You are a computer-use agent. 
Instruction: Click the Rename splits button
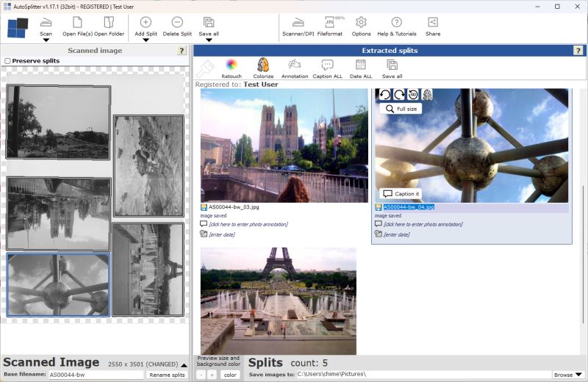167,375
